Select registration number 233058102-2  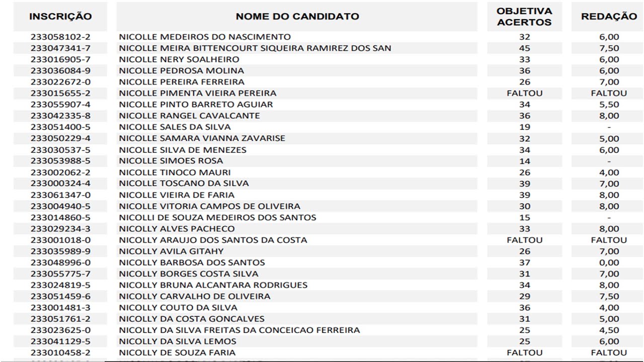coord(60,37)
